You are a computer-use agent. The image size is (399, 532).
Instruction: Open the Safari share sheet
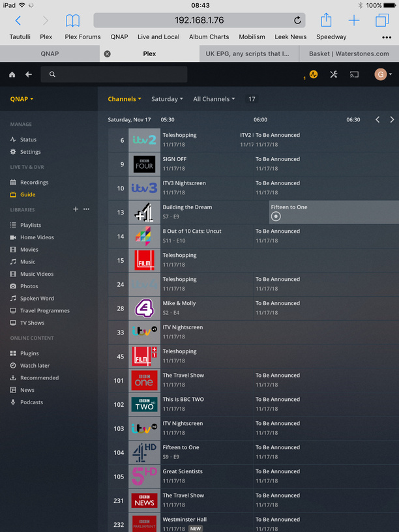[326, 20]
